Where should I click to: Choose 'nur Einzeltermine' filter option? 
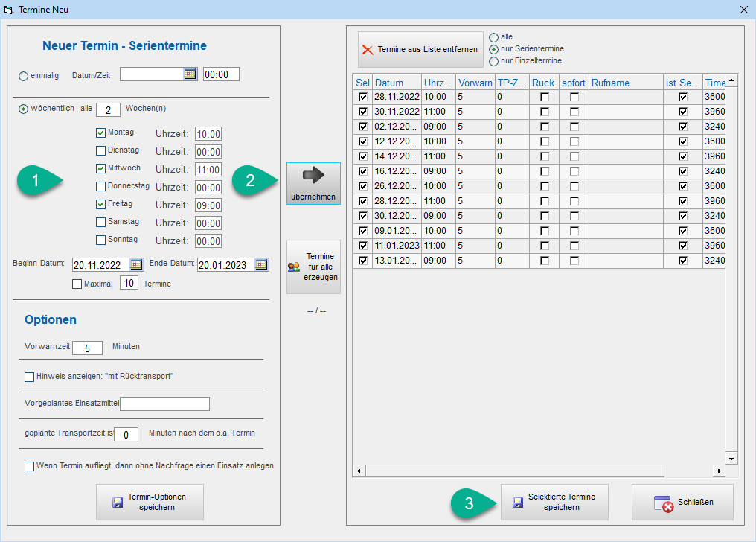tap(494, 61)
